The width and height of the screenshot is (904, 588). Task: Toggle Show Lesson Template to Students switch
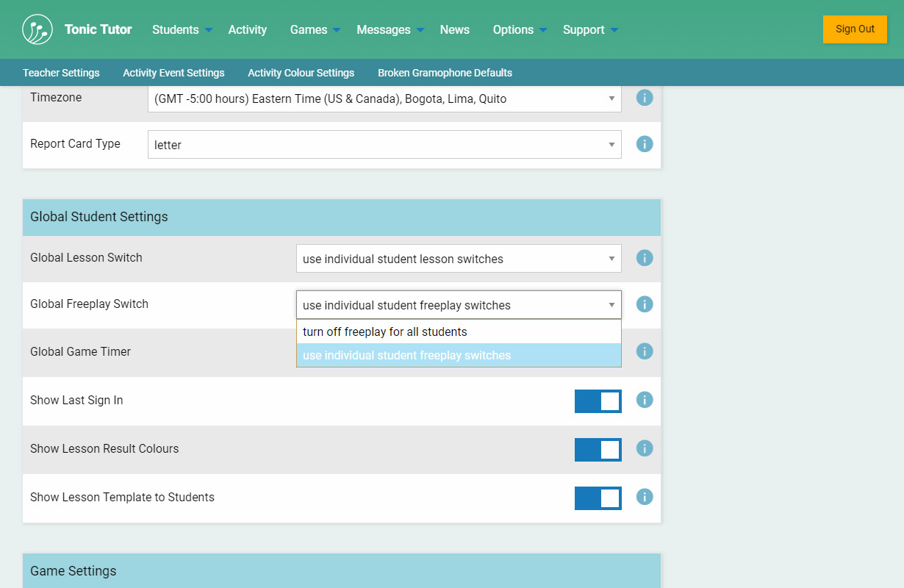pyautogui.click(x=598, y=498)
